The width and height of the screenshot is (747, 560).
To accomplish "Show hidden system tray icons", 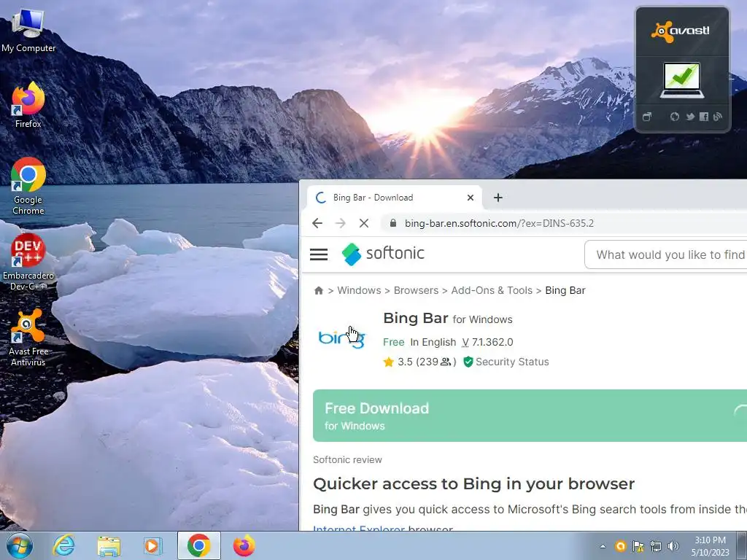I will (603, 546).
